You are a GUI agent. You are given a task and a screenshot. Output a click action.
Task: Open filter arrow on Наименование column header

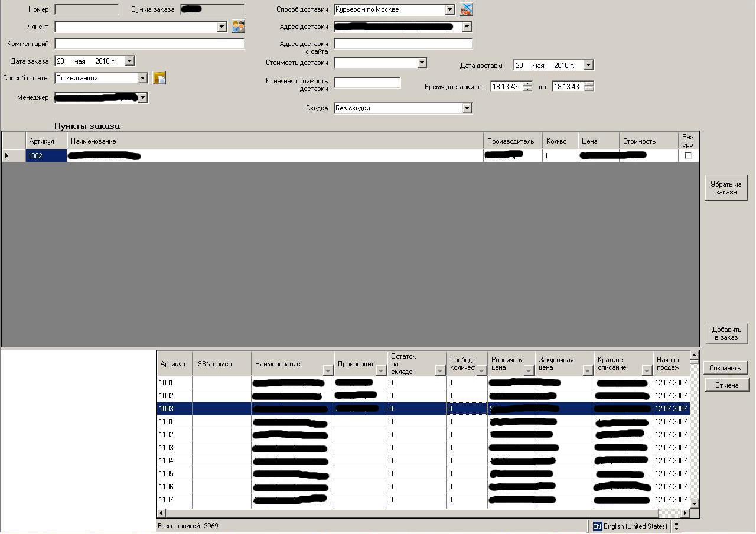click(328, 370)
